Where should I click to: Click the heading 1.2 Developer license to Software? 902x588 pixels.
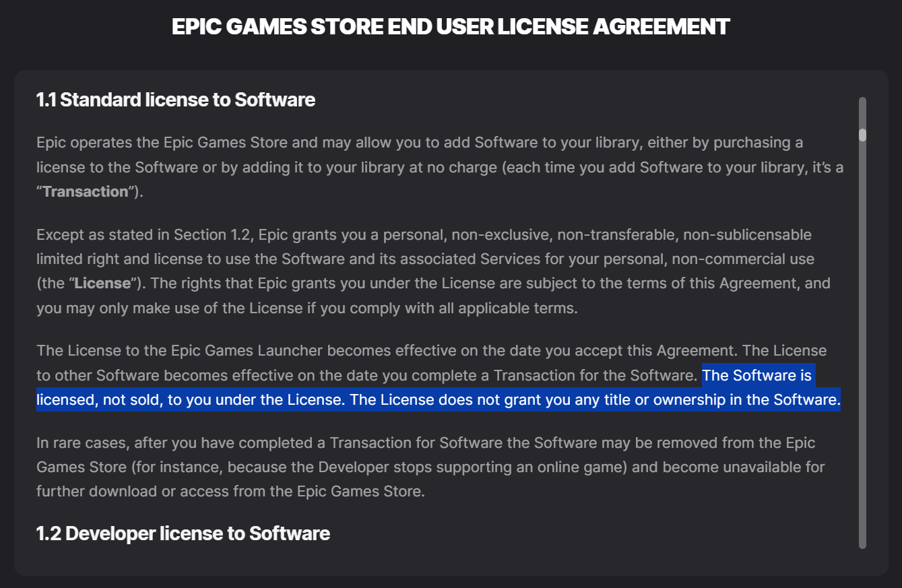coord(183,533)
